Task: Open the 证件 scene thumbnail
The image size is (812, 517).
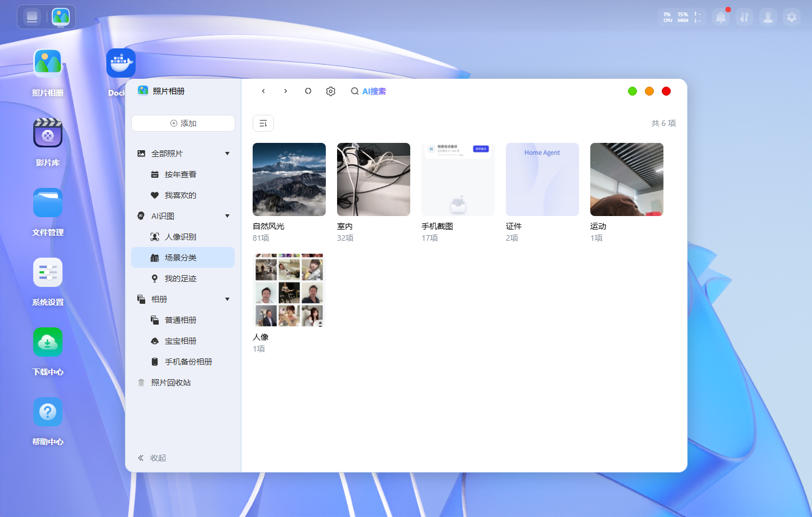Action: pos(542,179)
